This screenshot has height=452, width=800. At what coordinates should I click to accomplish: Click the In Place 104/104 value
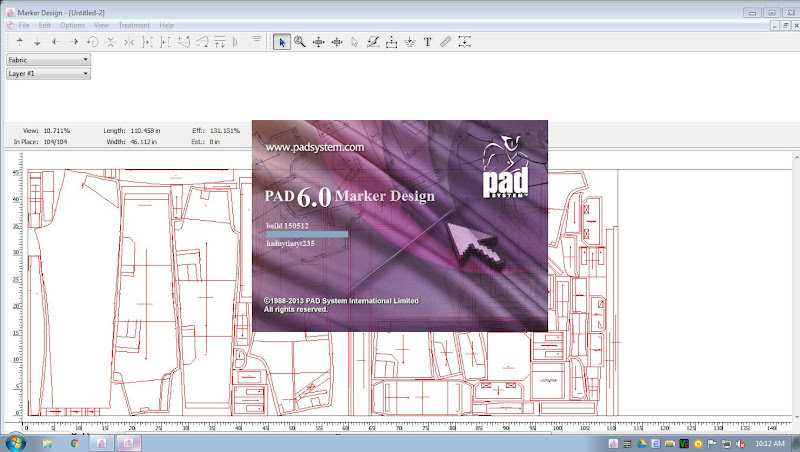[x=56, y=142]
